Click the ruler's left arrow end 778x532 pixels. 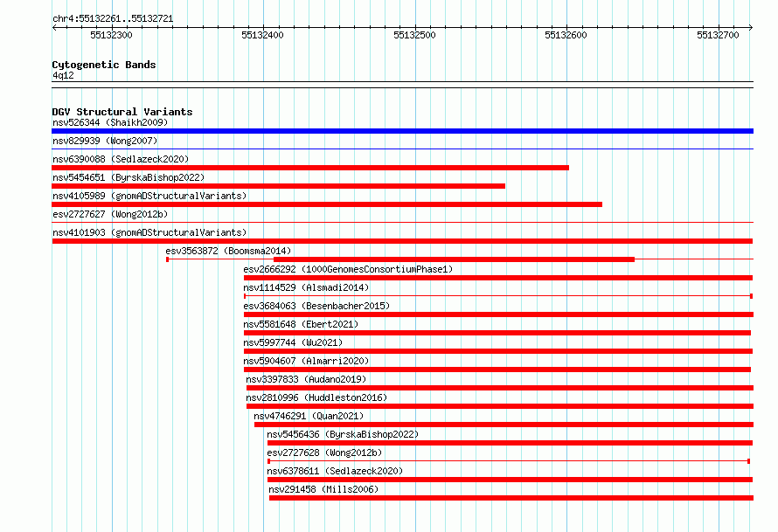(54, 28)
